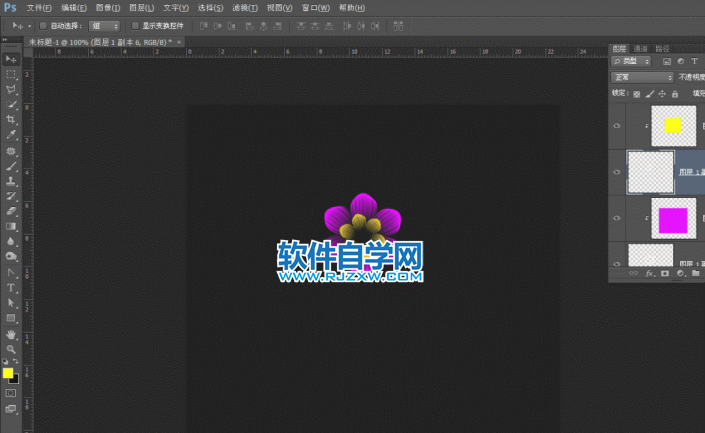Select the Dodge tool
This screenshot has height=433, width=705.
pos(11,256)
